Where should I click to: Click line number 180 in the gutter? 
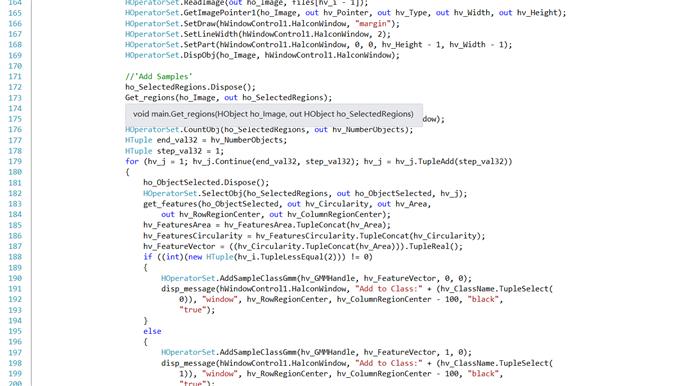pyautogui.click(x=15, y=172)
